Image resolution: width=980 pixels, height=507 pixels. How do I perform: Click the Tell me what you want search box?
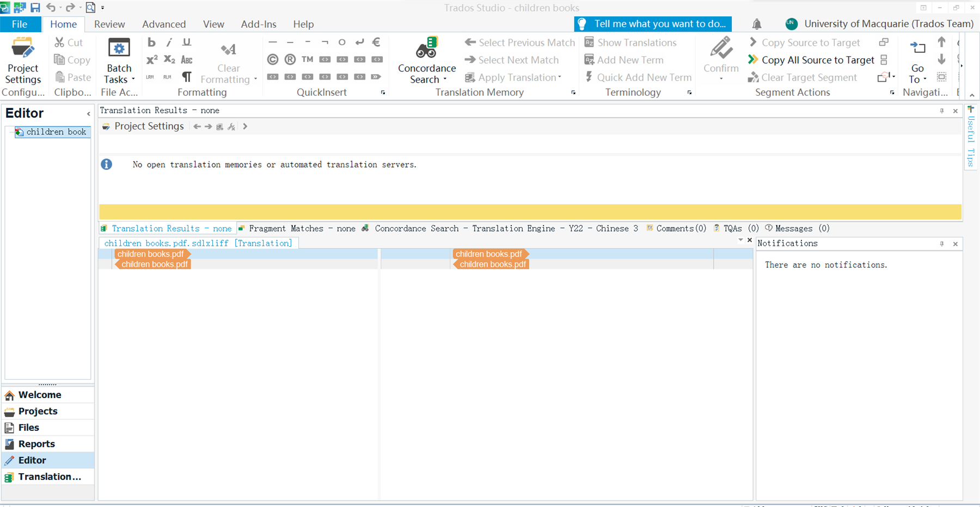[653, 24]
